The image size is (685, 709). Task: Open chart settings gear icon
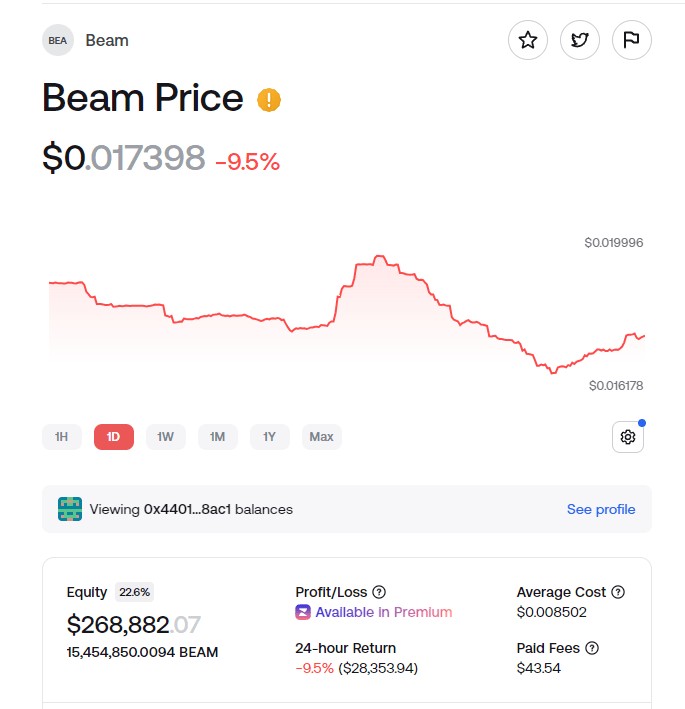628,437
